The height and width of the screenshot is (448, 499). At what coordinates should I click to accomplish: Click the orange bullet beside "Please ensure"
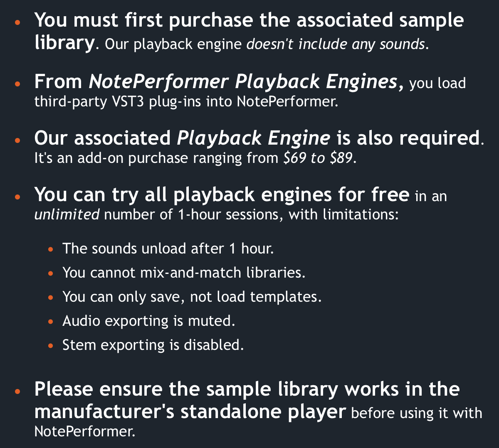click(17, 391)
